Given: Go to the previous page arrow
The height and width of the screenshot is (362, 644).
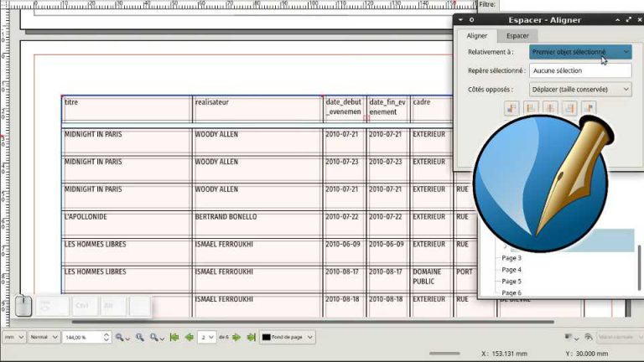Looking at the screenshot, I should pos(189,337).
